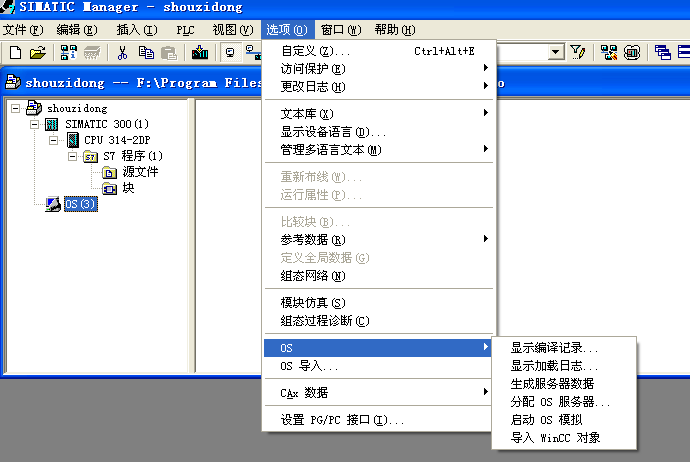Open the 视图 menu
Image resolution: width=690 pixels, height=462 pixels.
click(x=233, y=30)
